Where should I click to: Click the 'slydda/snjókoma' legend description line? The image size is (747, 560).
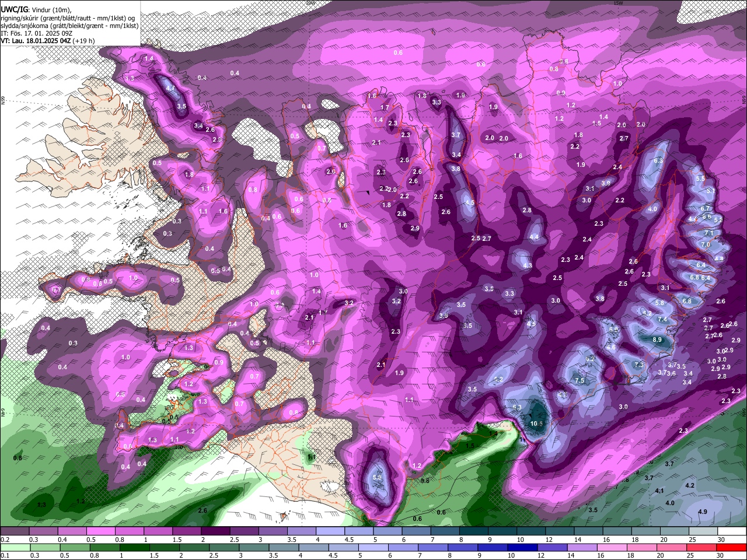[x=69, y=26]
